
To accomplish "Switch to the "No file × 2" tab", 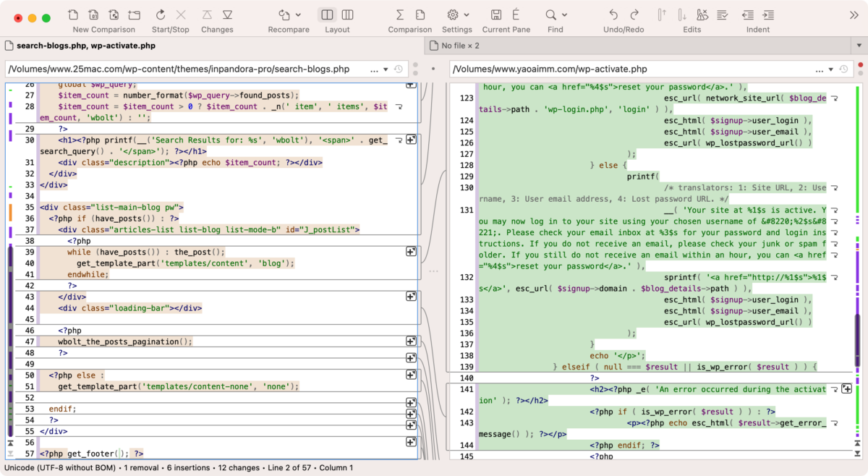I will pos(639,46).
